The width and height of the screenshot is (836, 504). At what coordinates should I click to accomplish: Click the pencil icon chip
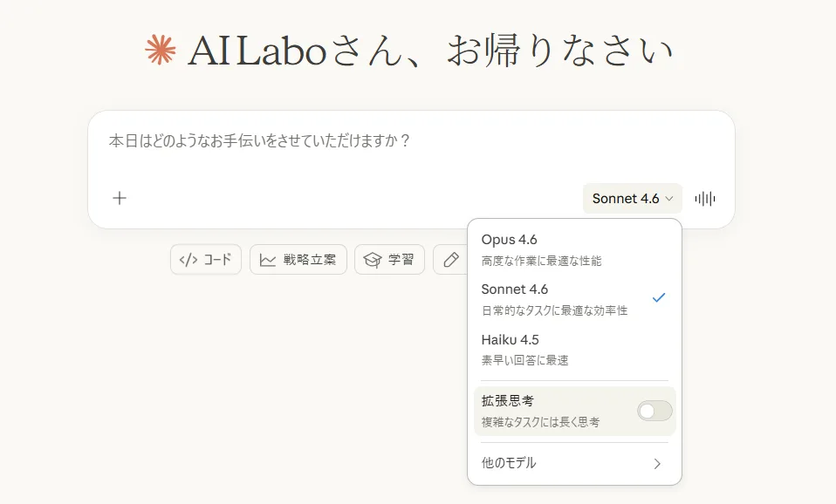(451, 260)
